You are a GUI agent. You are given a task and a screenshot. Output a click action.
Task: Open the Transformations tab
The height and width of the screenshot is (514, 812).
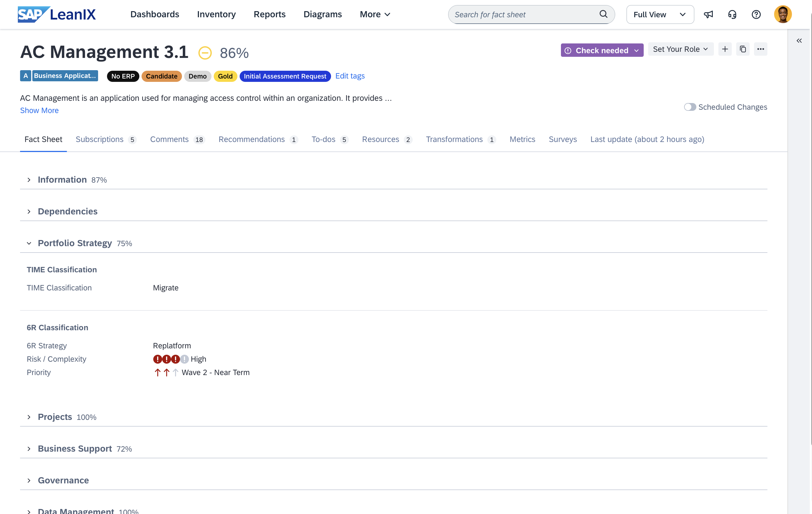461,139
